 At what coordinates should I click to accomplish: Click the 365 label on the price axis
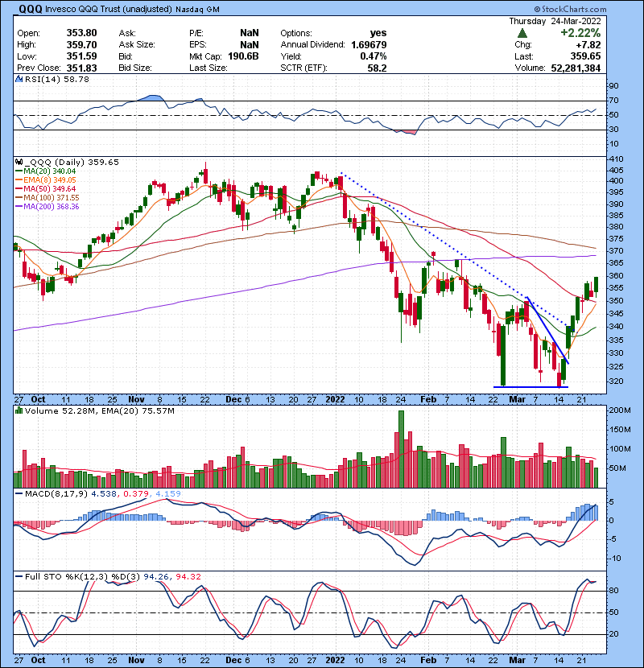[x=617, y=263]
